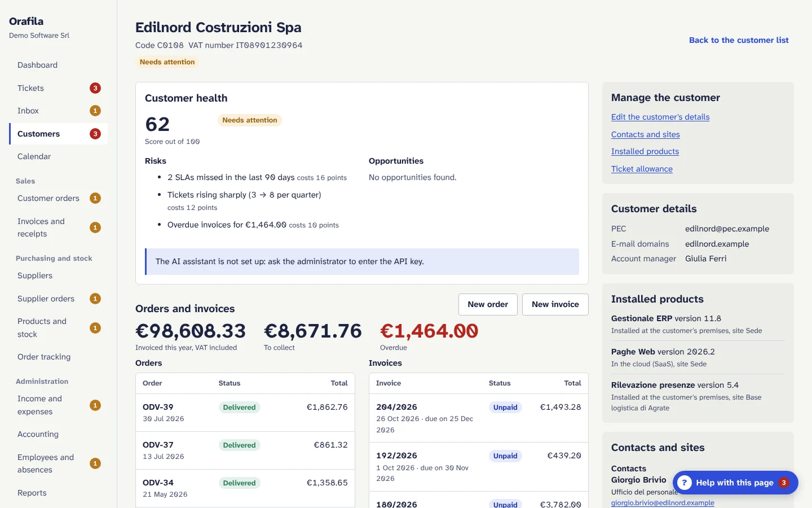Select Calendar from the sidebar
The image size is (812, 508).
[x=58, y=156]
